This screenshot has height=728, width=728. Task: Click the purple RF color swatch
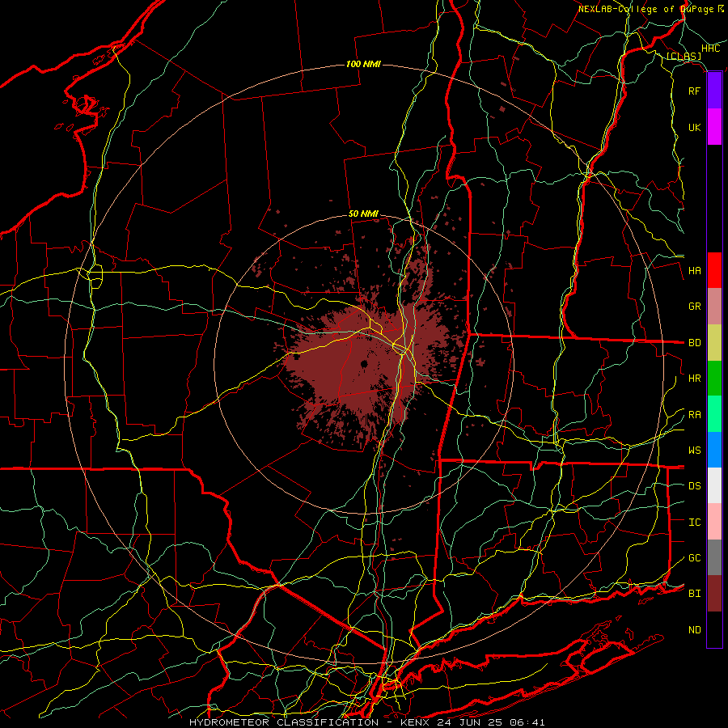click(x=714, y=91)
